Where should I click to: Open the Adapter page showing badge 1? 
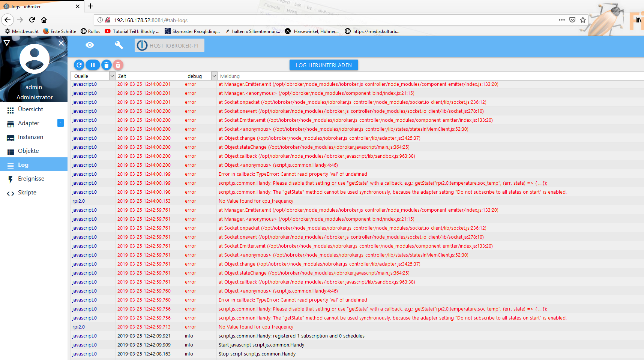click(x=29, y=123)
